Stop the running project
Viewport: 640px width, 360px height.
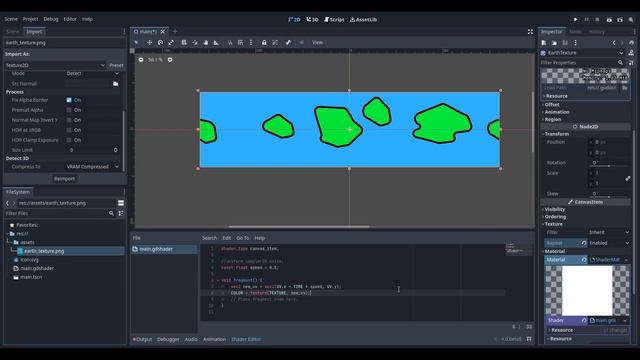click(x=597, y=20)
